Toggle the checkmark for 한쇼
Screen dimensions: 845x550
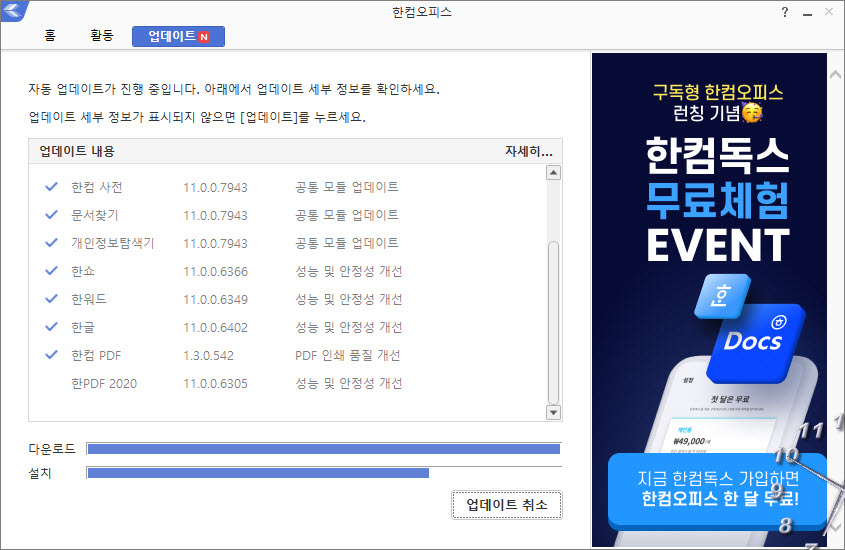51,271
